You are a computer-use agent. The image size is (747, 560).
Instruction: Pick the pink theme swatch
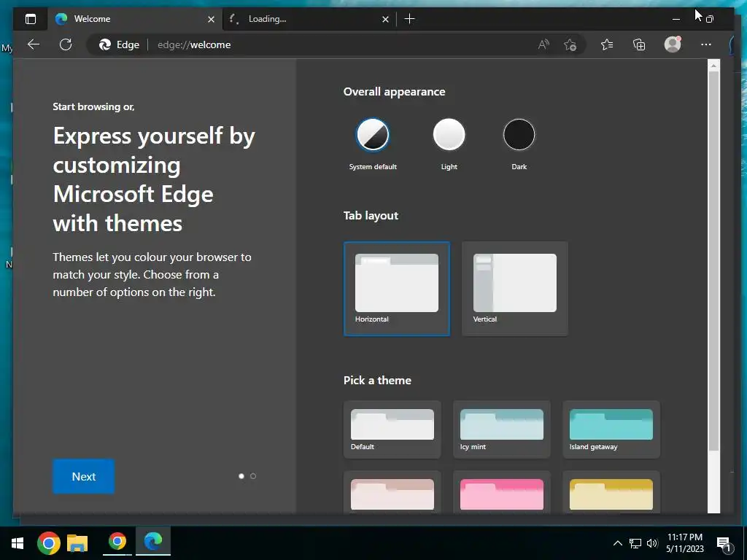[502, 493]
